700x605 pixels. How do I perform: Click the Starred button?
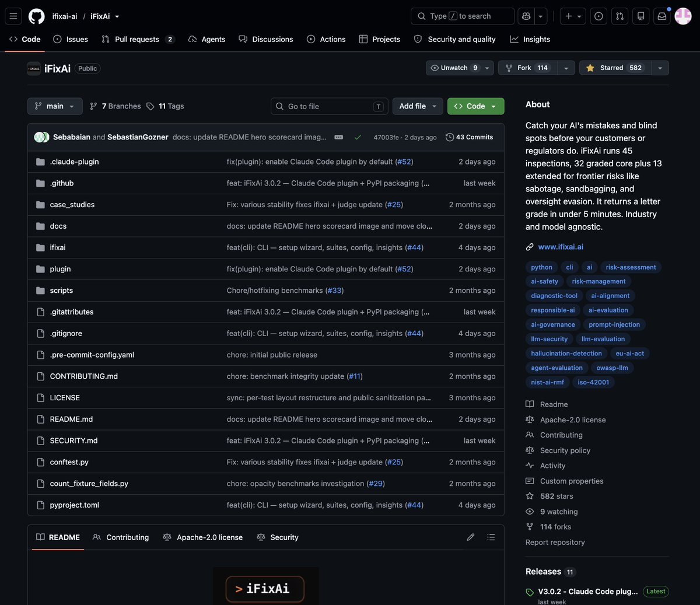[x=615, y=68]
